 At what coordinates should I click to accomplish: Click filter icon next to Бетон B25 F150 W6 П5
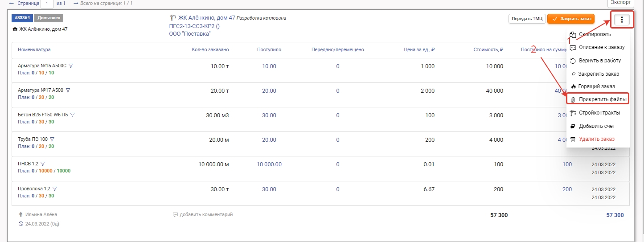(72, 115)
